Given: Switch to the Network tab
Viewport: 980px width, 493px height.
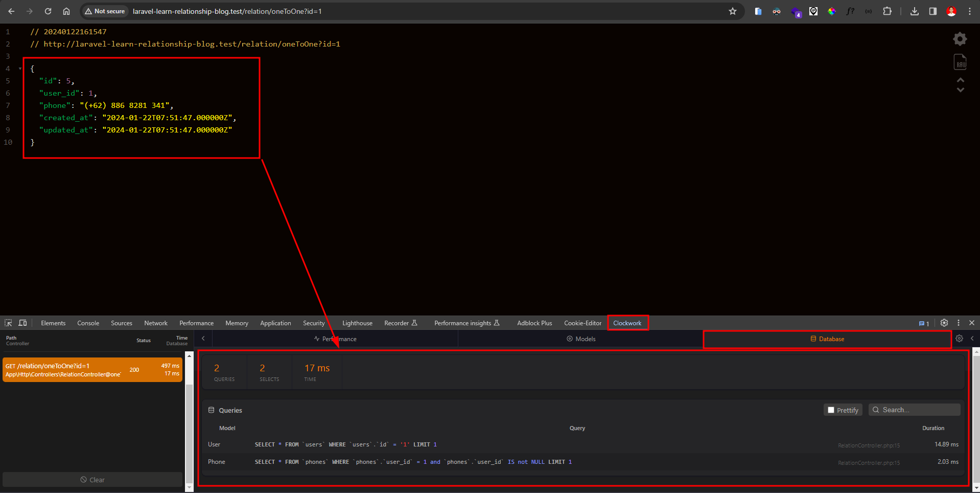Looking at the screenshot, I should tap(156, 323).
